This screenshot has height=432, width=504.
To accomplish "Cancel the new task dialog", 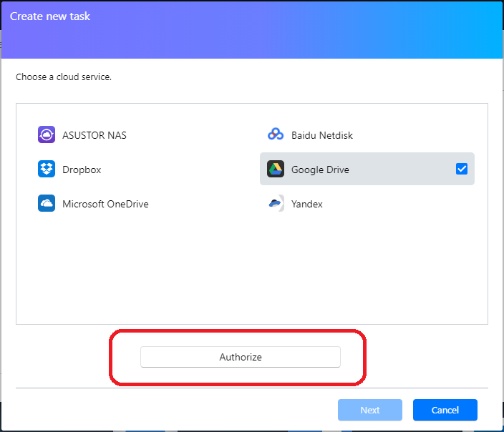I will point(445,410).
